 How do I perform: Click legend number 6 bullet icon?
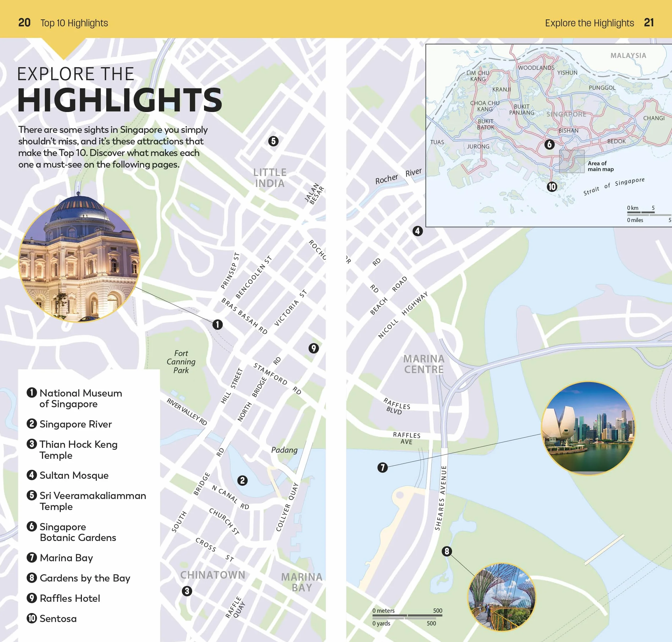click(x=32, y=526)
